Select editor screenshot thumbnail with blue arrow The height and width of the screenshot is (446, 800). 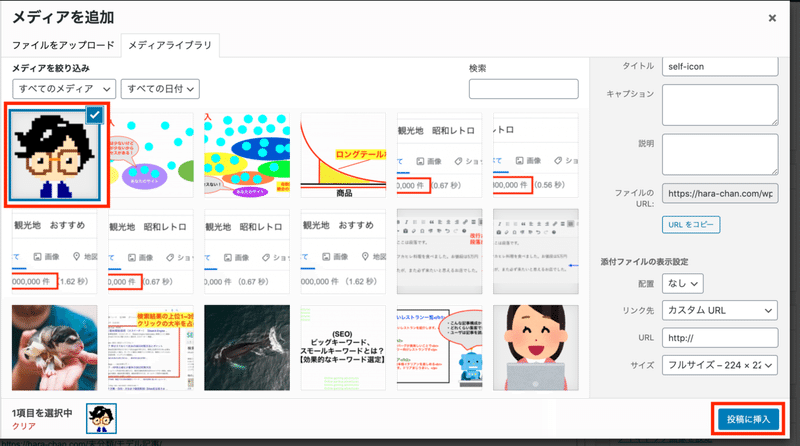pyautogui.click(x=536, y=252)
